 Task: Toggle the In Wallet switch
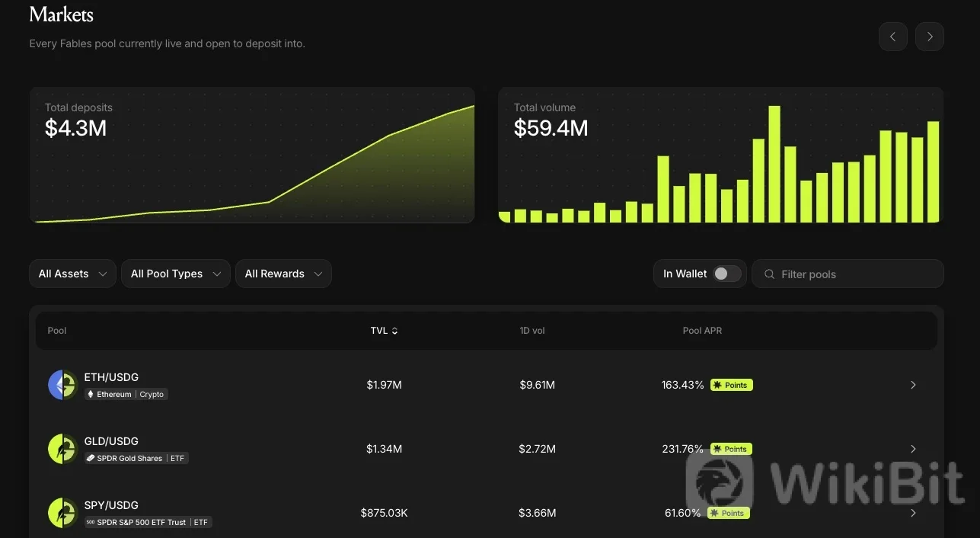(x=726, y=274)
